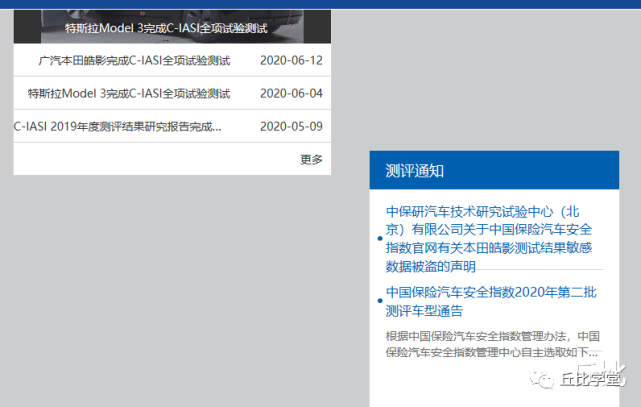Open the Tesla Model 3 banner image
The width and height of the screenshot is (641, 407).
point(172,26)
